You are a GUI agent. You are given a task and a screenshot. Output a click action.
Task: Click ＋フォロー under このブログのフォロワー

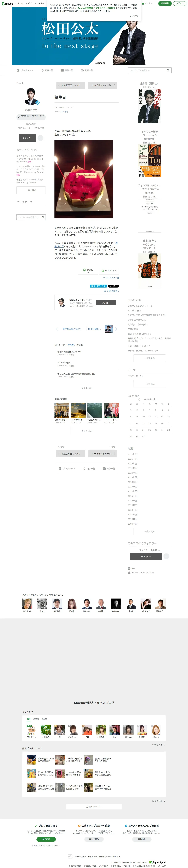point(146,556)
